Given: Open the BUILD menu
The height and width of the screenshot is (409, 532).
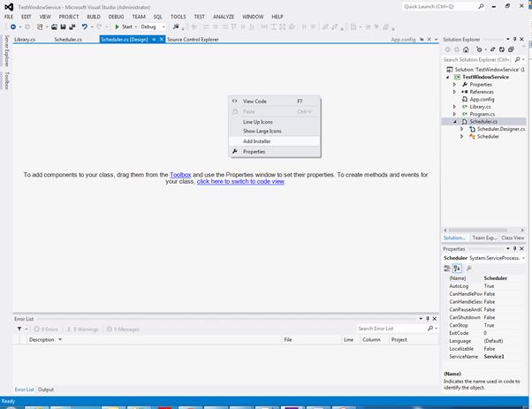Looking at the screenshot, I should click(94, 17).
